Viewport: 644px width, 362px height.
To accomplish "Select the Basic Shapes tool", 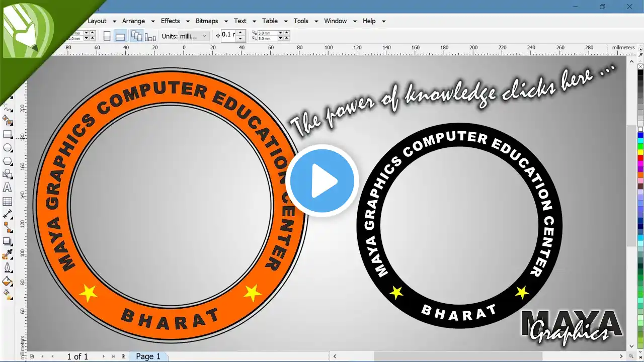I will 8,174.
